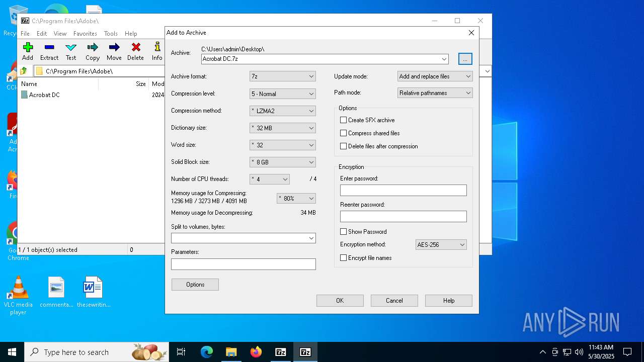The image size is (644, 362).
Task: Open the notification center icon
Action: point(627,352)
